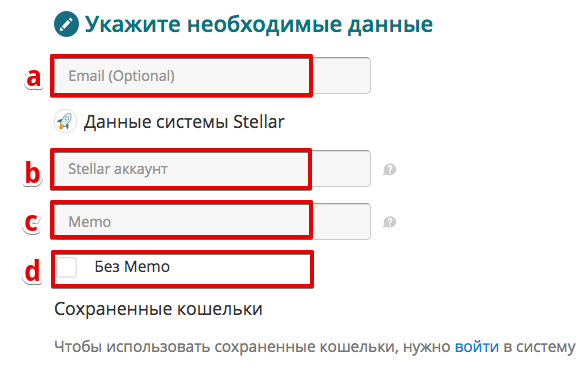Screen dimensions: 584x367
Task: Focus the Memo input field
Action: click(212, 221)
